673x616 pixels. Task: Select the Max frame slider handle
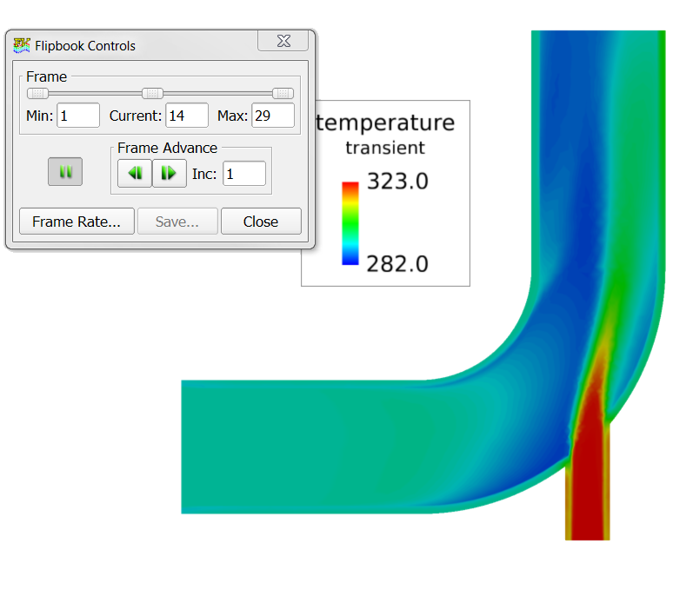pyautogui.click(x=283, y=93)
